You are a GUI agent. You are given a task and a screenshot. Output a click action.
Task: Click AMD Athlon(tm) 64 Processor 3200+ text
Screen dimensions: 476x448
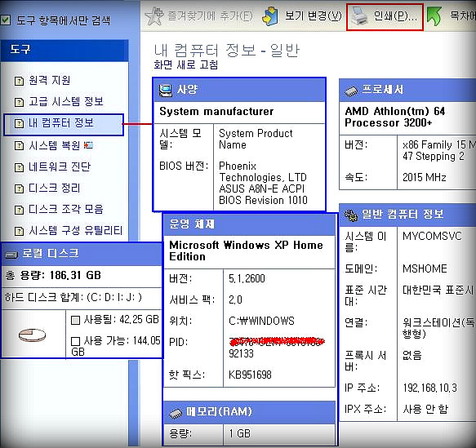coord(394,117)
